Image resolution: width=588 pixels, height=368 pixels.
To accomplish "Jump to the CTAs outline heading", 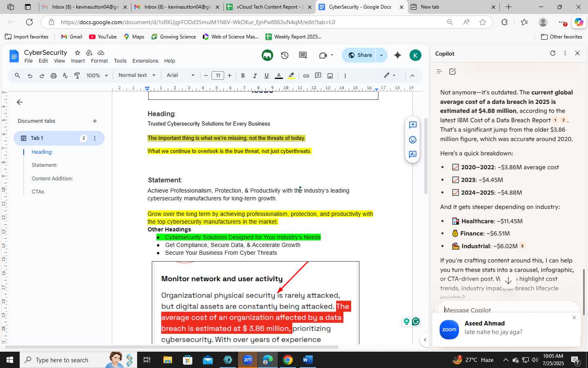I will tap(38, 192).
